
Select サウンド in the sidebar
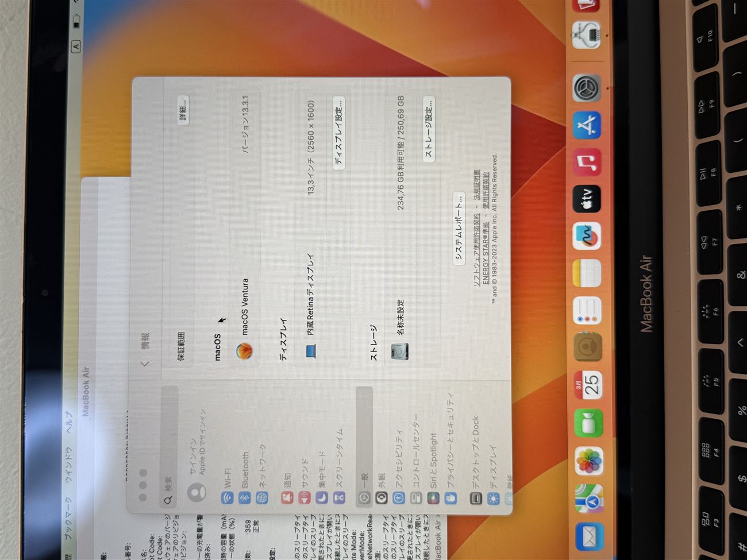click(x=305, y=481)
